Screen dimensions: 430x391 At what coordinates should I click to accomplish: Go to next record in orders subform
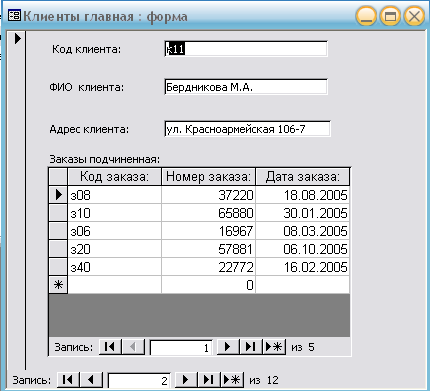[228, 347]
